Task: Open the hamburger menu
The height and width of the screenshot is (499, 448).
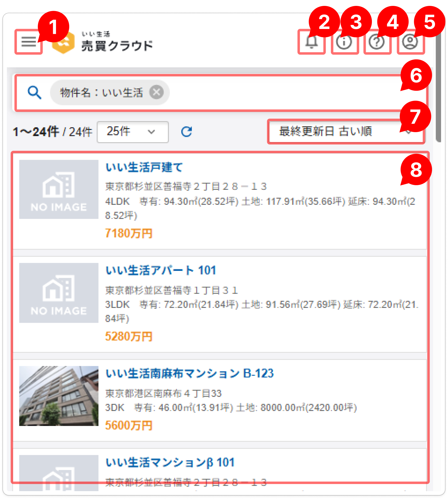Action: [28, 42]
